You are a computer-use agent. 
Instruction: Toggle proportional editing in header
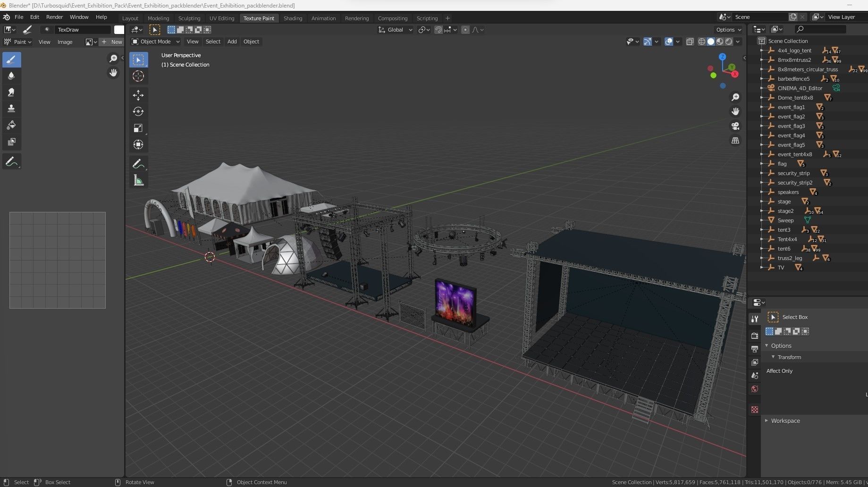pos(465,30)
